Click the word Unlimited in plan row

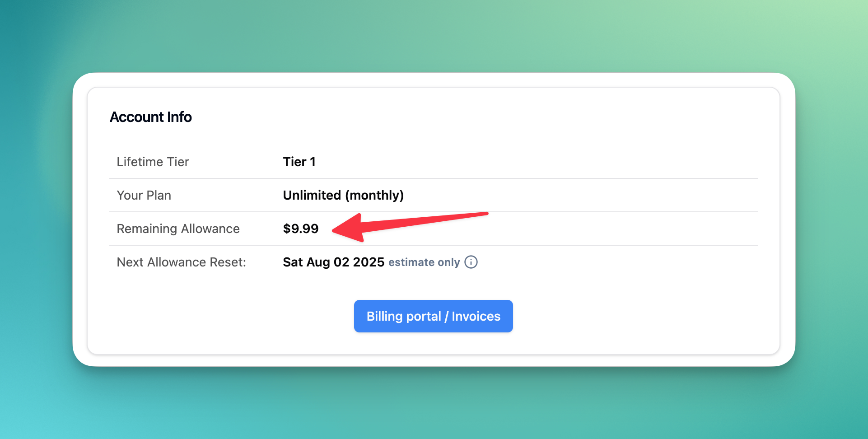(x=312, y=195)
